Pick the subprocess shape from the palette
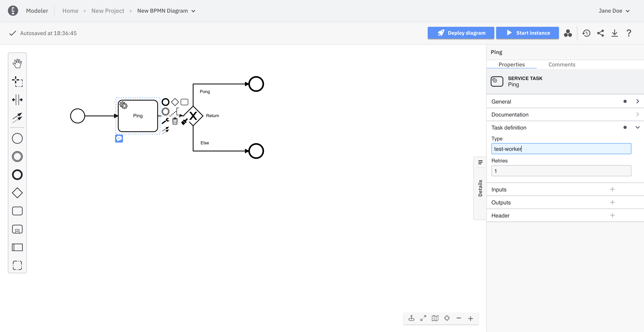Image resolution: width=644 pixels, height=332 pixels. 17,229
